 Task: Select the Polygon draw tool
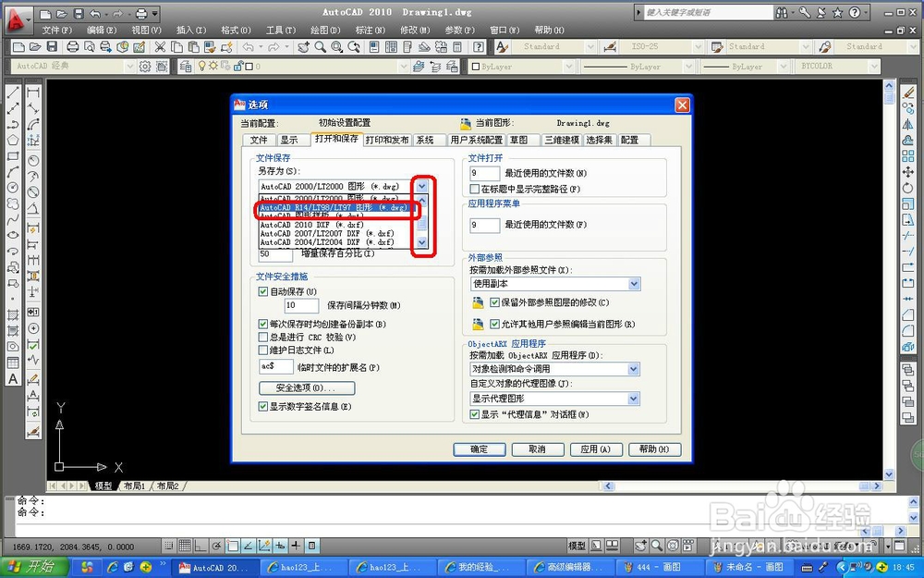coord(13,141)
